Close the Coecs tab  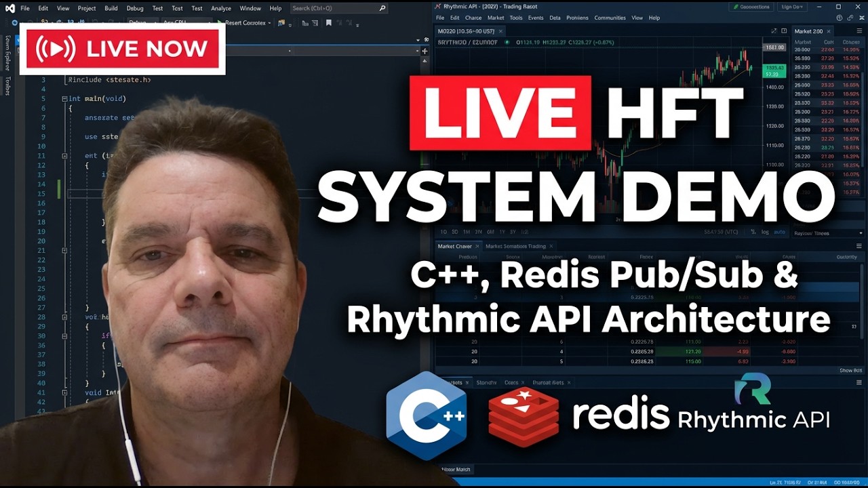coord(524,382)
